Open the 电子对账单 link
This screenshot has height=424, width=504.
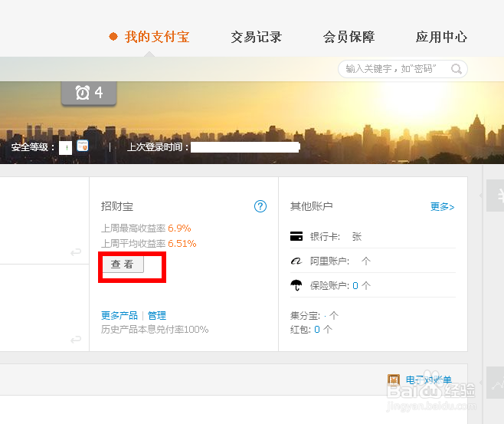coord(429,380)
